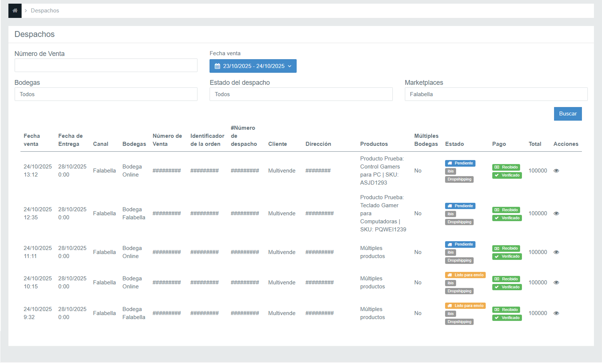The width and height of the screenshot is (602, 364).
Task: Click Recibido payment badge in first row
Action: [507, 167]
